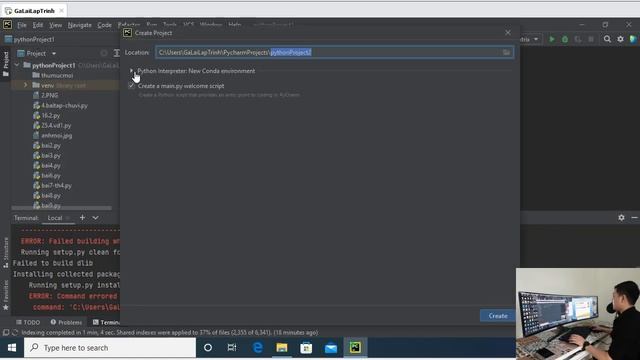The width and height of the screenshot is (640, 360).
Task: Hide the terminal panel with minus icon
Action: click(634, 218)
